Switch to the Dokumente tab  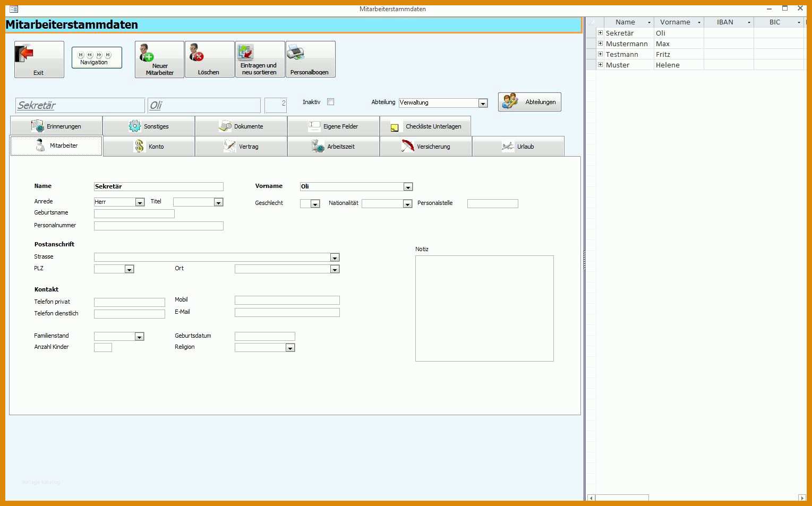241,126
